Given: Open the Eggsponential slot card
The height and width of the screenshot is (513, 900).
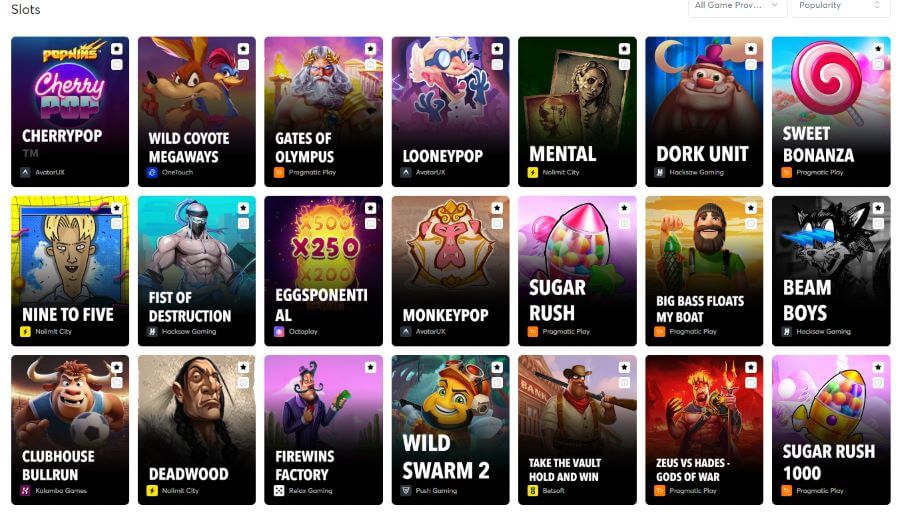Looking at the screenshot, I should [x=324, y=271].
